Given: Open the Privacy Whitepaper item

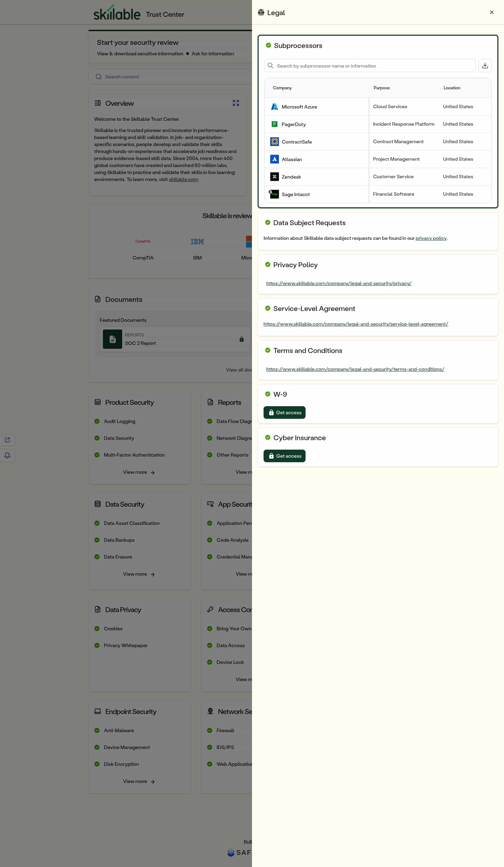Looking at the screenshot, I should pos(126,645).
